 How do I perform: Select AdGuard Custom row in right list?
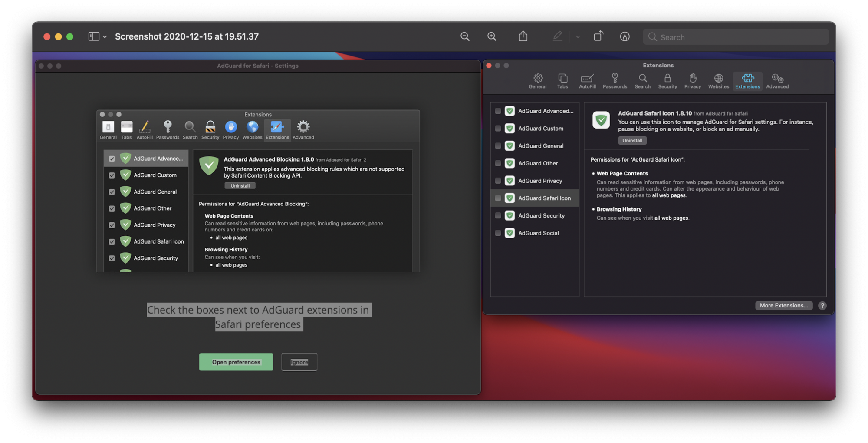pyautogui.click(x=535, y=129)
